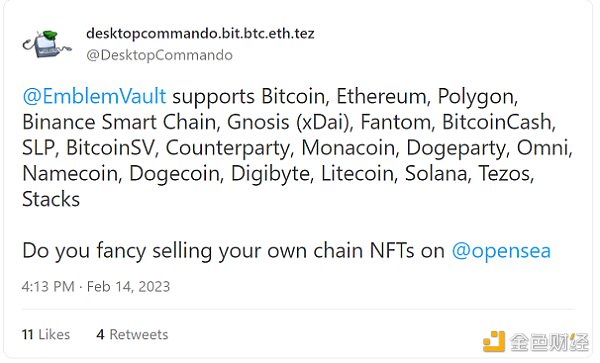The height and width of the screenshot is (363, 600).
Task: Click the Gnosis (xDai) text
Action: [x=290, y=122]
